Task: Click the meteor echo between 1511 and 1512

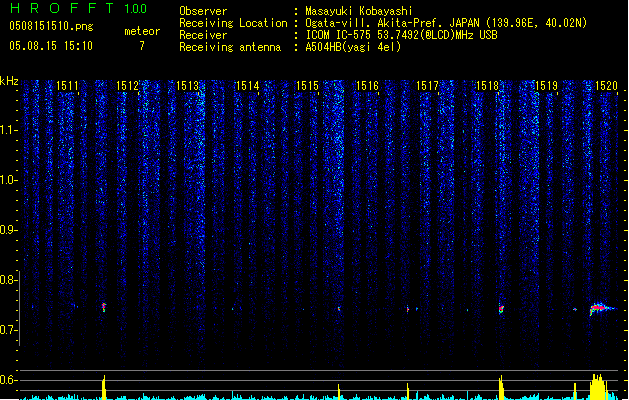Action: click(x=104, y=307)
